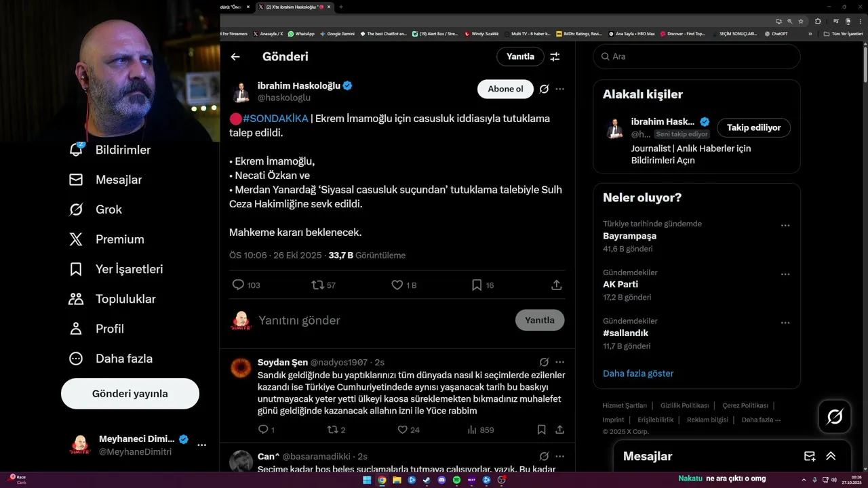Open Yer İşaretleri in the sidebar
The image size is (868, 488).
click(x=116, y=269)
